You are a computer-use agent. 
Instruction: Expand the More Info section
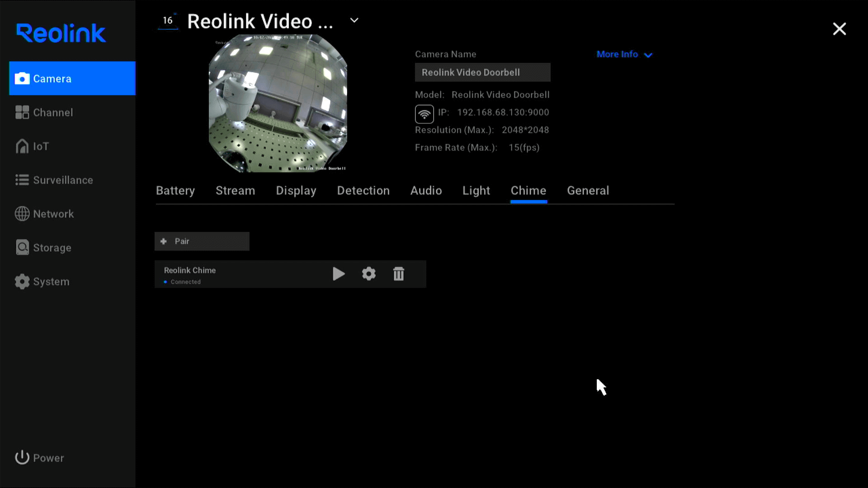click(x=623, y=54)
